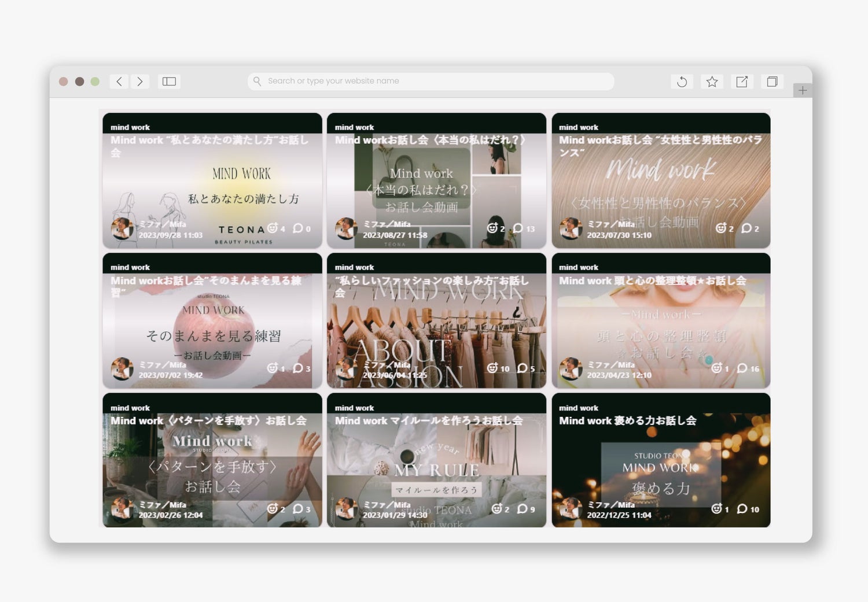868x602 pixels.
Task: Open the tabs overview icon
Action: pyautogui.click(x=772, y=82)
